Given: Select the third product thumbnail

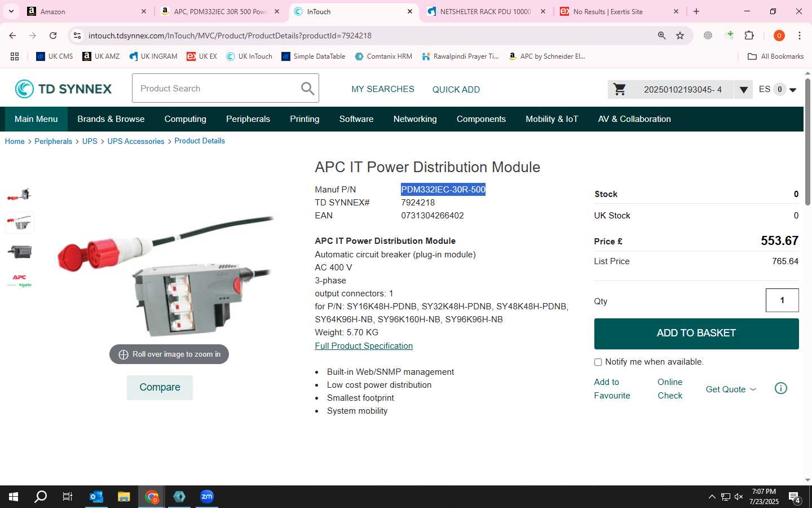Looking at the screenshot, I should point(19,251).
